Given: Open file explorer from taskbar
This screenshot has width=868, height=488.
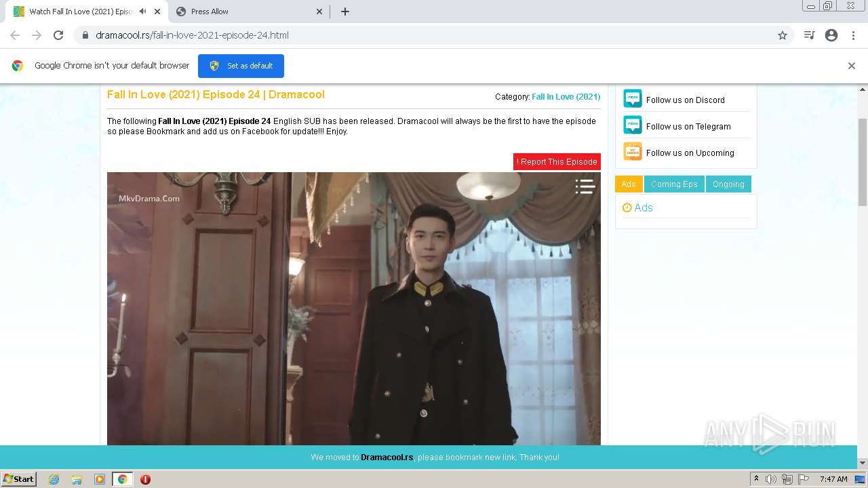Looking at the screenshot, I should point(77,479).
